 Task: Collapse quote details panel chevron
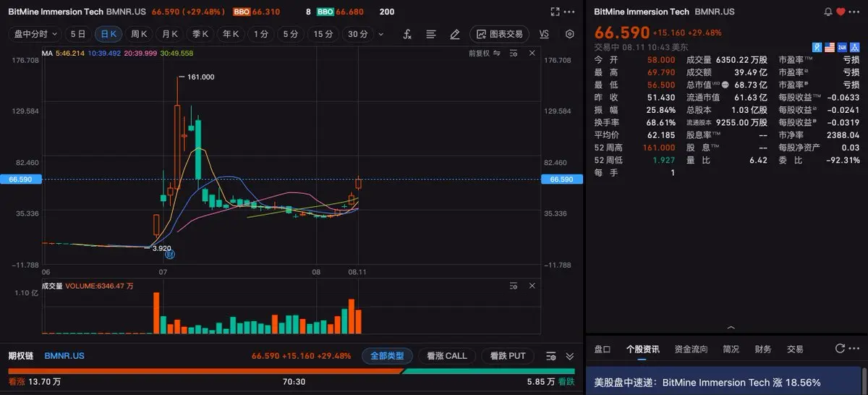731,328
